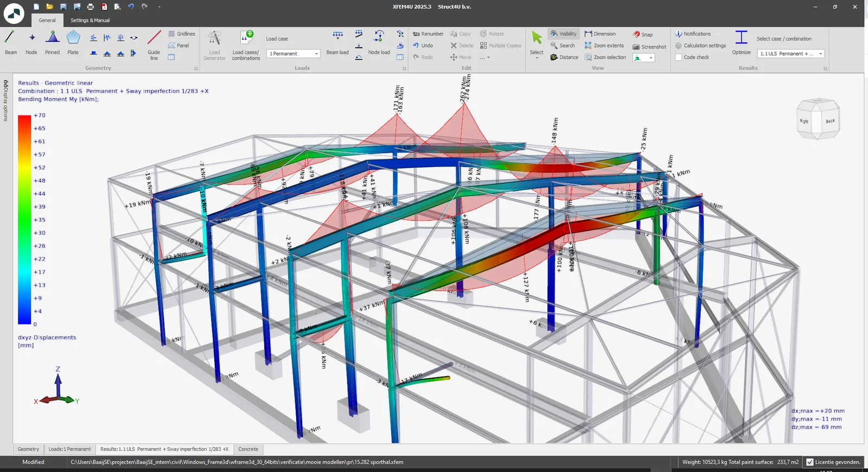Export to PDF from quick access toolbar

point(104,7)
